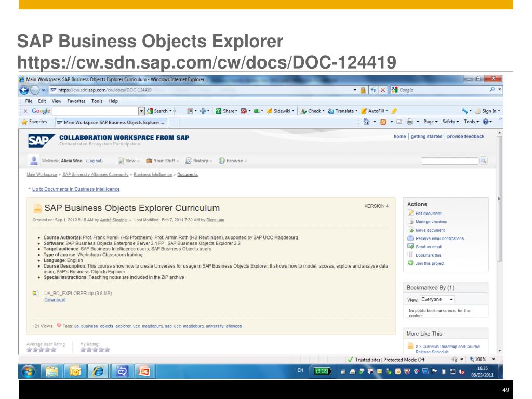The image size is (532, 399).
Task: Open the Favorites menu
Action: pos(76,101)
